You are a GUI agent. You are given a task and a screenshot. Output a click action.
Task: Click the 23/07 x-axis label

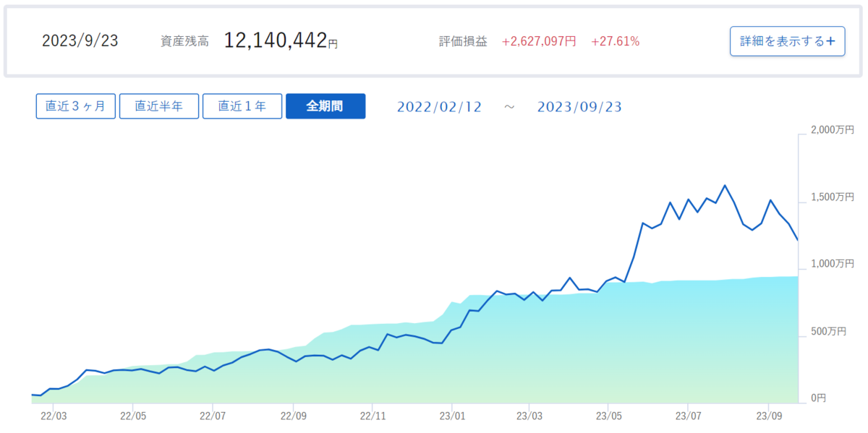pos(688,416)
